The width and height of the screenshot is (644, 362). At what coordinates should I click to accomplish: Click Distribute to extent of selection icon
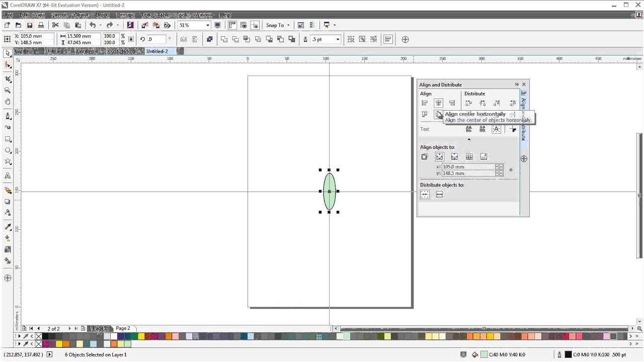425,195
